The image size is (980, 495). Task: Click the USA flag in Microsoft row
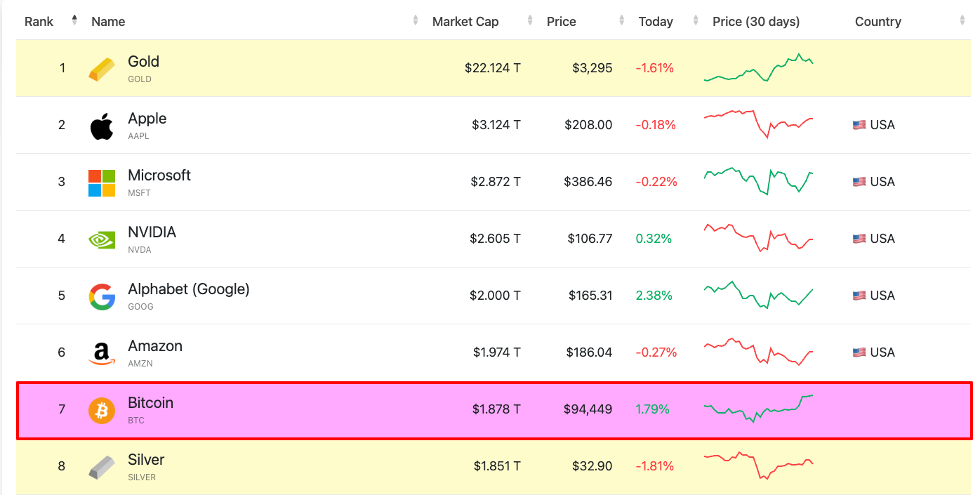(x=859, y=182)
